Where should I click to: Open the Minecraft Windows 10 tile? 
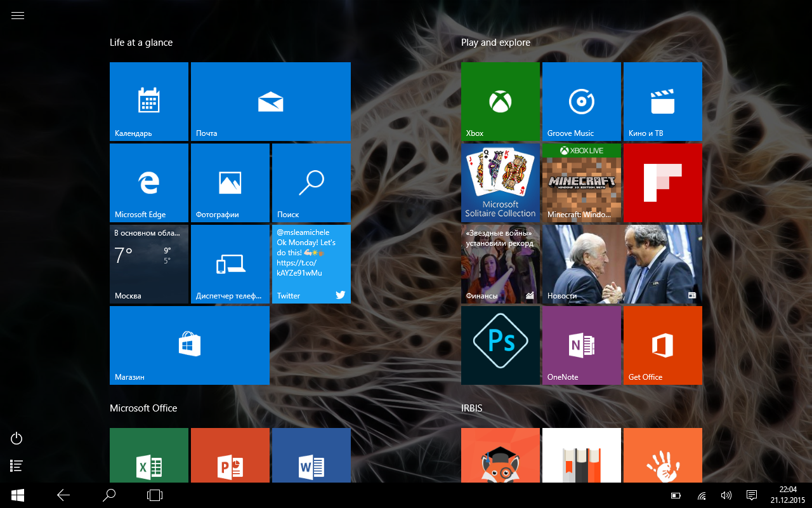point(582,182)
